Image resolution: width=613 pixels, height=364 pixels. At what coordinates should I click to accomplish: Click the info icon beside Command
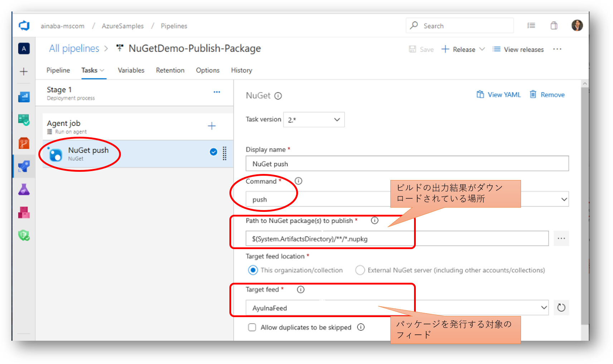pos(298,181)
